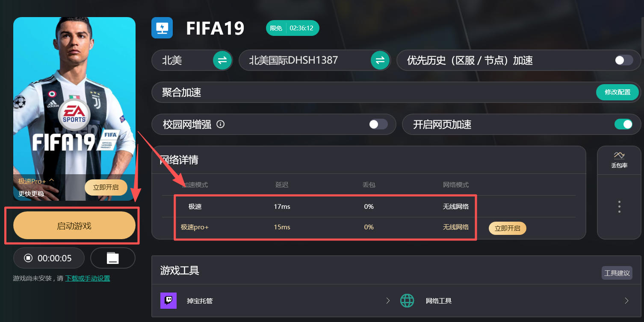The height and width of the screenshot is (322, 644).
Task: Expand the 掉宝托管 tool entry
Action: click(x=387, y=300)
